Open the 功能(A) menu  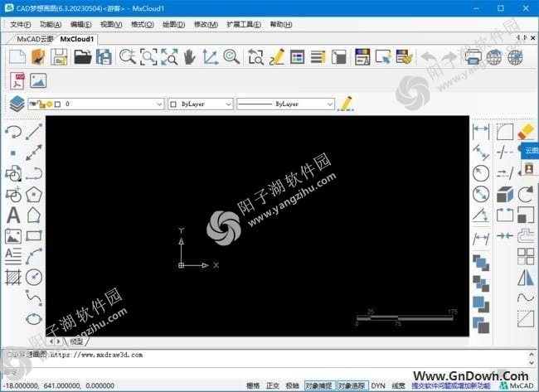(51, 24)
